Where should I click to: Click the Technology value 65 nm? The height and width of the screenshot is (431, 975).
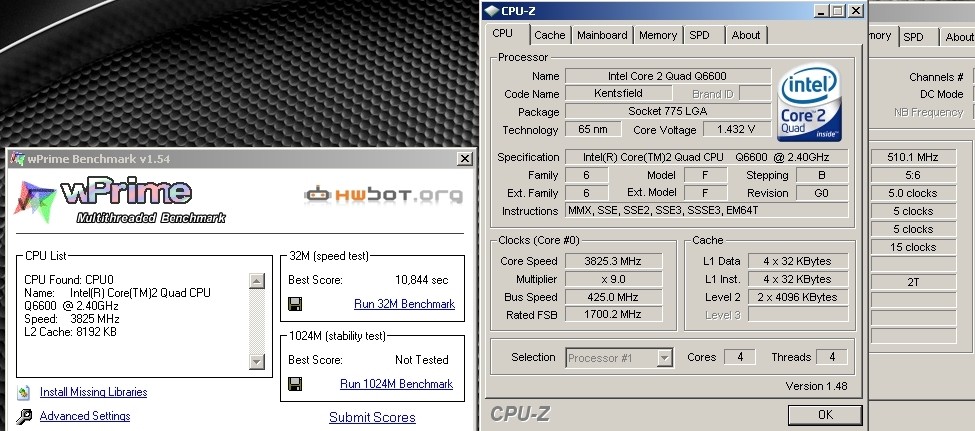(x=593, y=129)
